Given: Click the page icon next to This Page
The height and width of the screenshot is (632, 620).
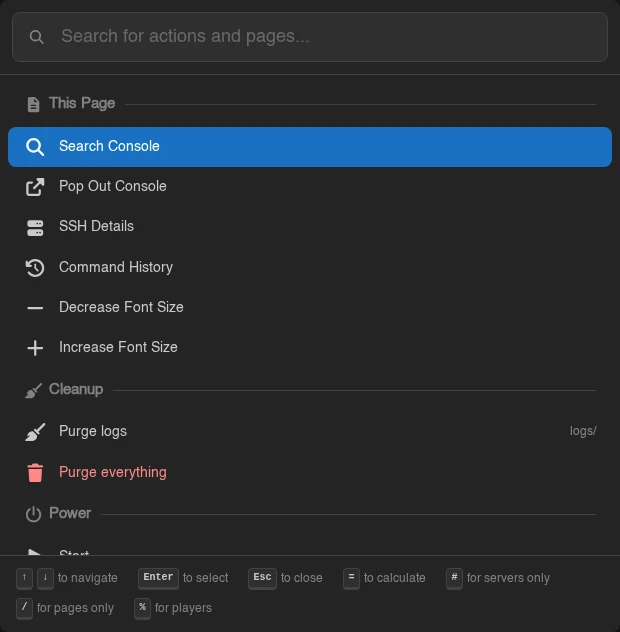Looking at the screenshot, I should [33, 104].
